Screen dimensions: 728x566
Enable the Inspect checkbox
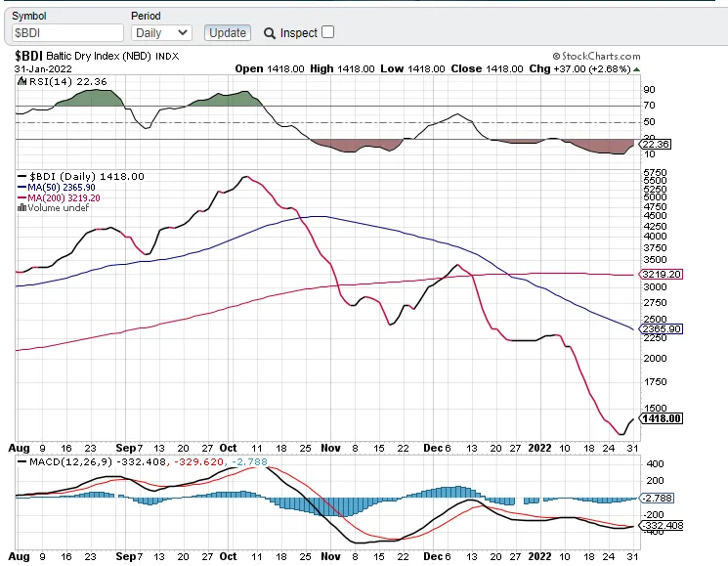click(x=327, y=32)
